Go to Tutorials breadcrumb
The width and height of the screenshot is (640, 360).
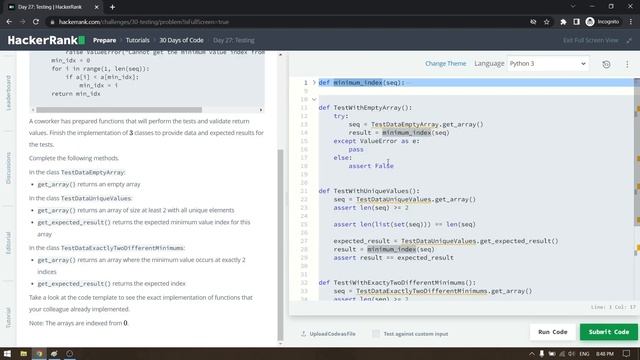pos(138,40)
